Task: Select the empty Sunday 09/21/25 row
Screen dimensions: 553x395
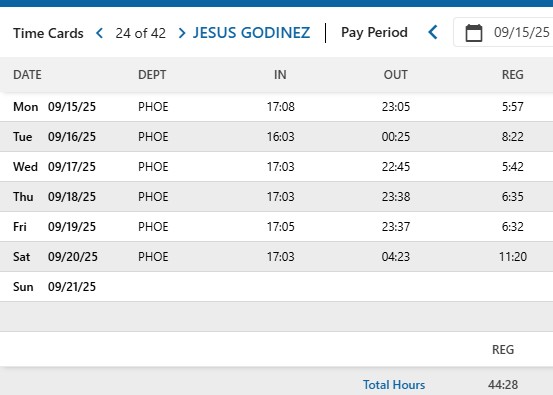Action: pyautogui.click(x=276, y=287)
